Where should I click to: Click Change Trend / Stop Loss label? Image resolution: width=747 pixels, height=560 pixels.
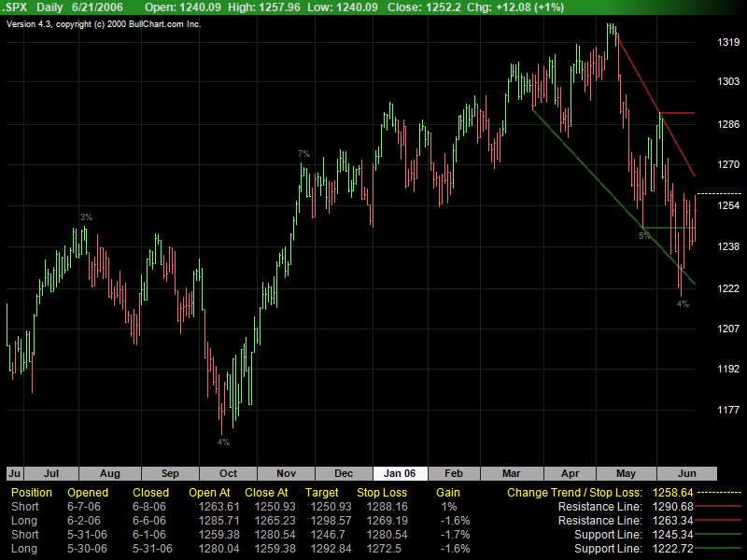[x=574, y=493]
